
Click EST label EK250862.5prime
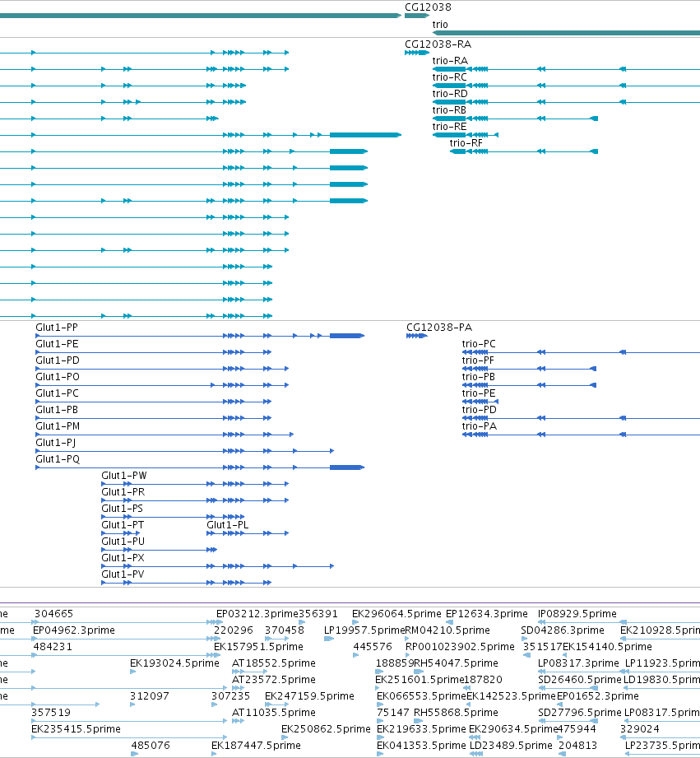pyautogui.click(x=326, y=728)
